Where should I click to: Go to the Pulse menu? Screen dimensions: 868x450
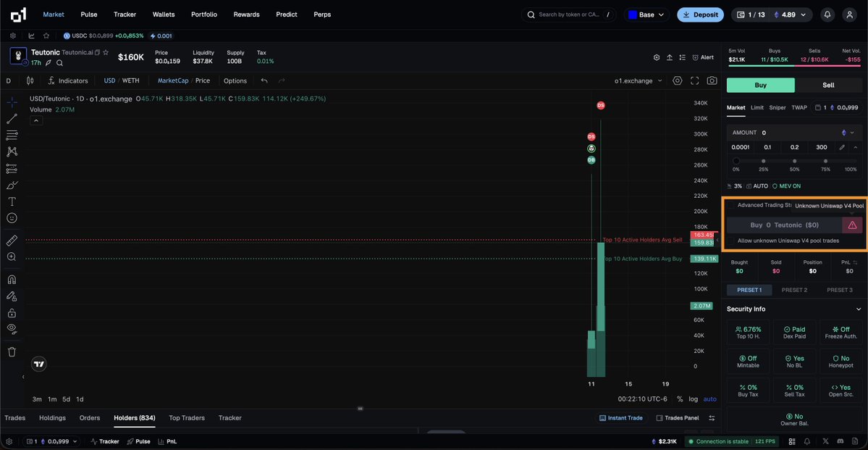tap(88, 14)
